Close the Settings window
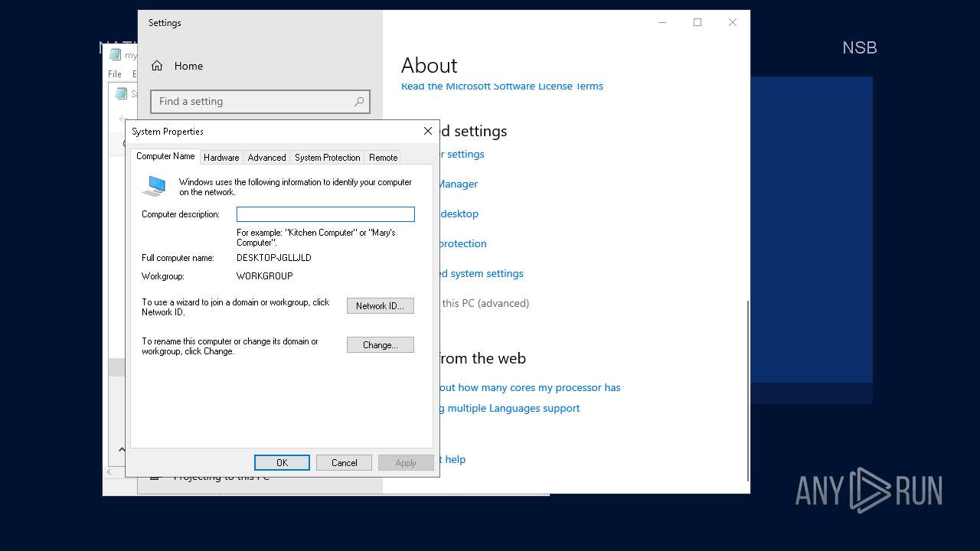The height and width of the screenshot is (551, 980). (x=733, y=22)
